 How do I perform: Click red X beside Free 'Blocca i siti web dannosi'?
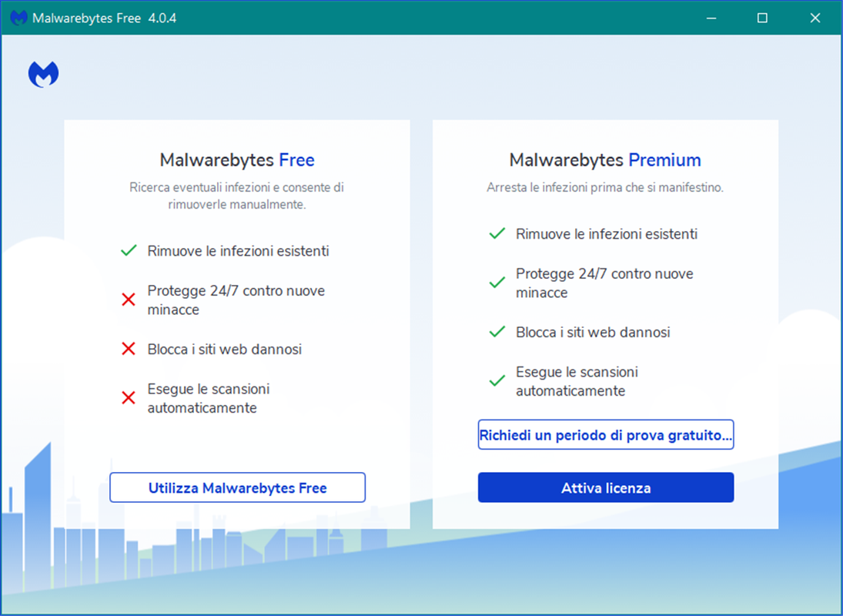point(129,349)
